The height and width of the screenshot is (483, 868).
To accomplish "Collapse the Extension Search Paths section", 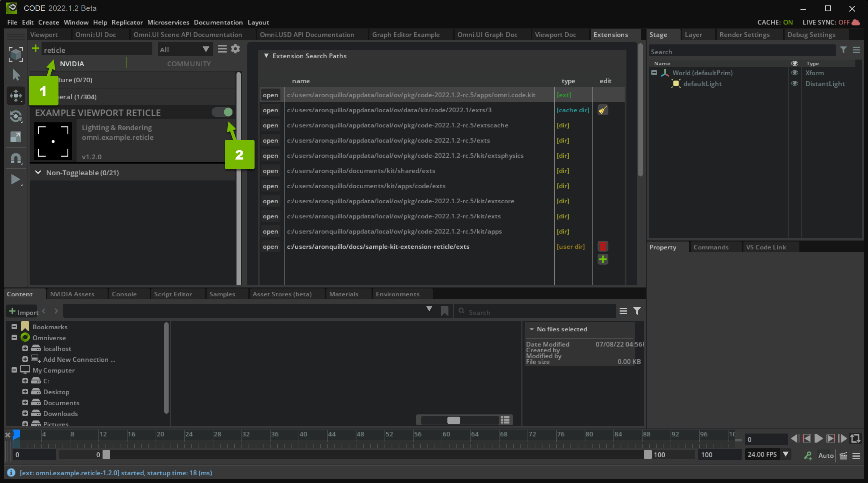I will (266, 56).
